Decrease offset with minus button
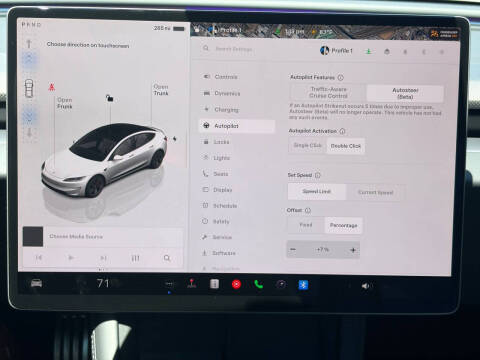 [x=293, y=250]
